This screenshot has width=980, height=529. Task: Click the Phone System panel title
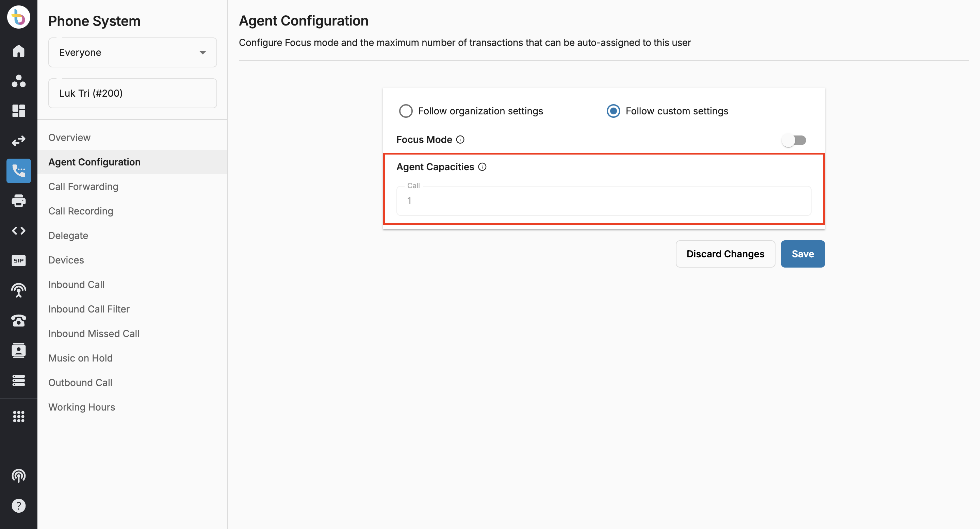94,21
